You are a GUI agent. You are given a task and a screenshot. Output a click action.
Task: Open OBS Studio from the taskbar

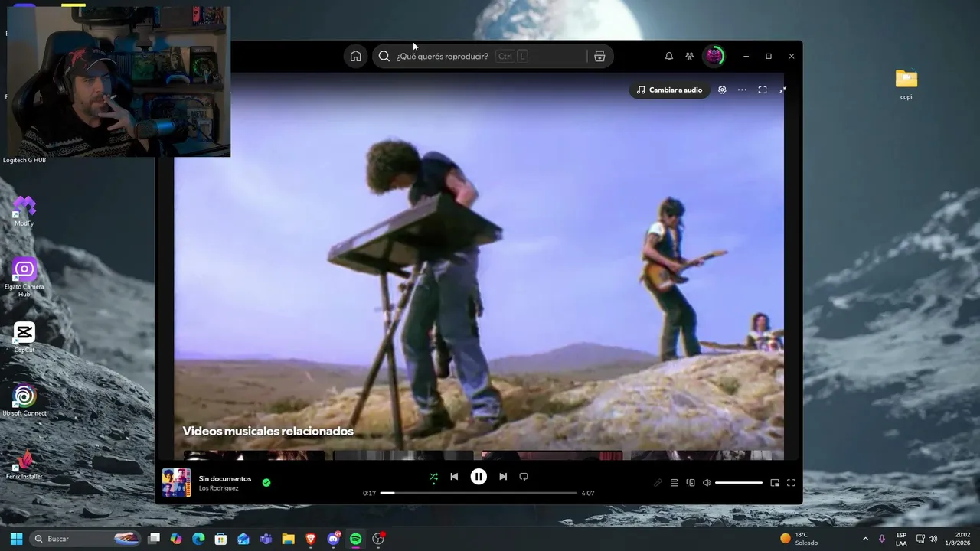[378, 539]
